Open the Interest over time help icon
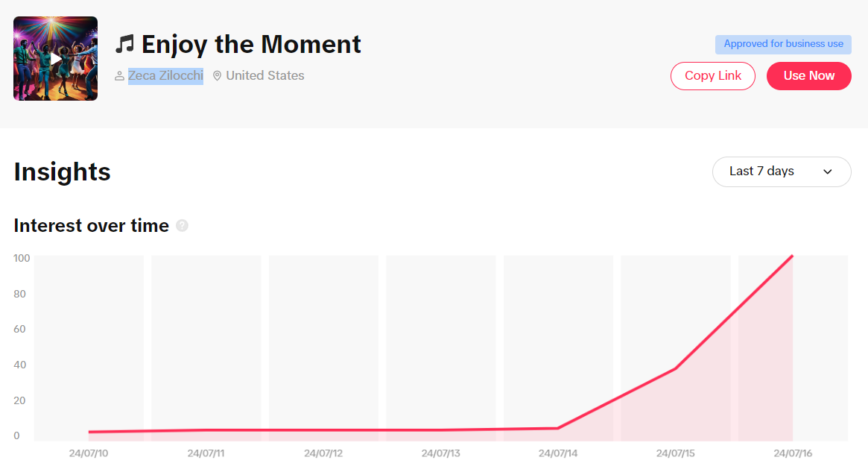The height and width of the screenshot is (472, 868). coord(182,225)
